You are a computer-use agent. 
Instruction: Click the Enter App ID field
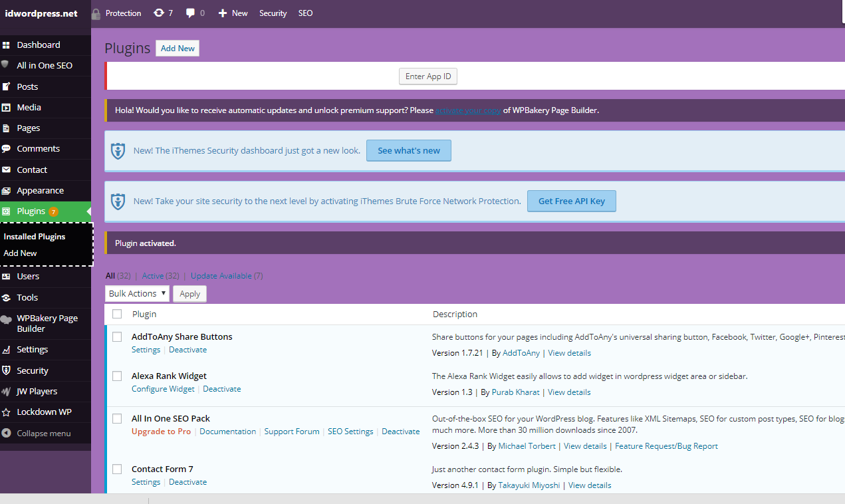(x=428, y=76)
